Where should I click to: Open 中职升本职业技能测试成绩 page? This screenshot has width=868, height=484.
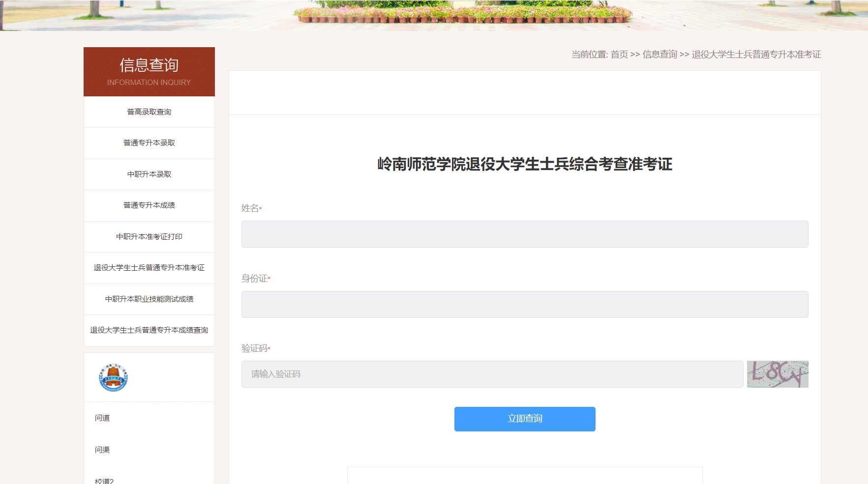tap(149, 299)
